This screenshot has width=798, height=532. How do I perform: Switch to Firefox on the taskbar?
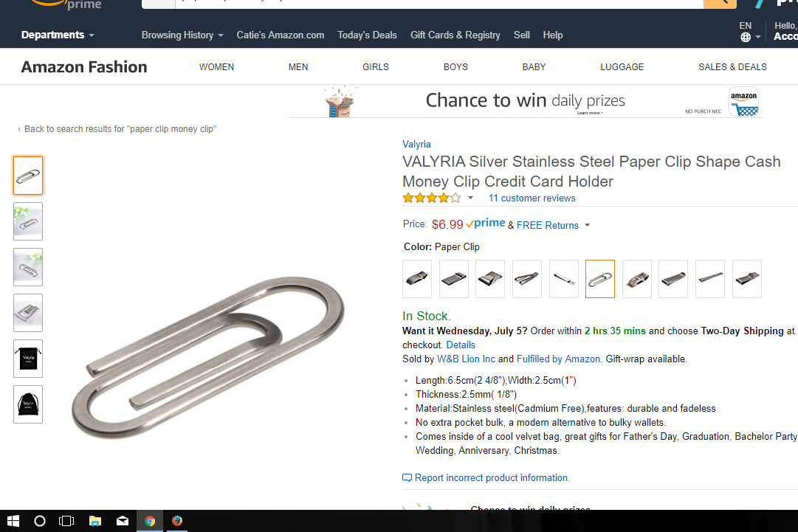tap(177, 521)
